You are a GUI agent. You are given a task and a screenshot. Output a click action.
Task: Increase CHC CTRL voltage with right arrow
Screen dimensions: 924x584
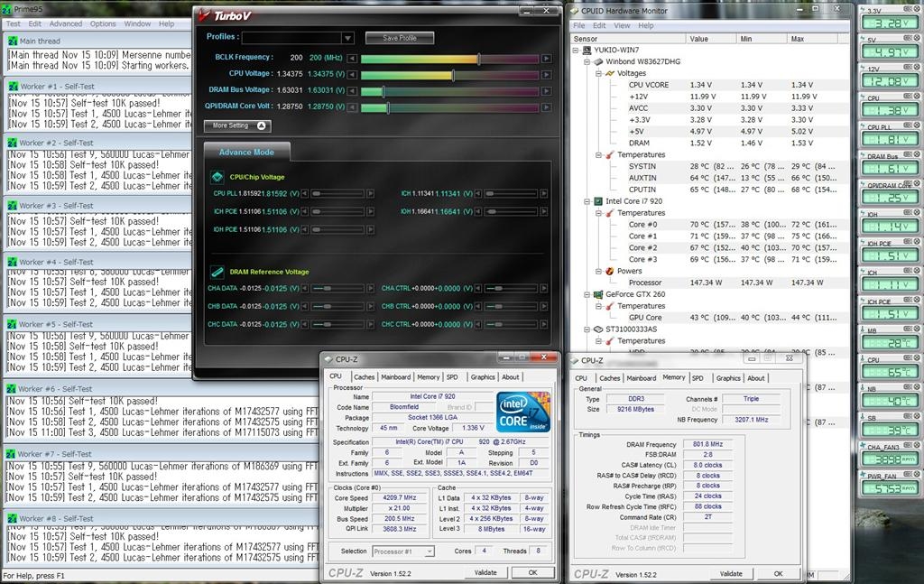coord(543,325)
